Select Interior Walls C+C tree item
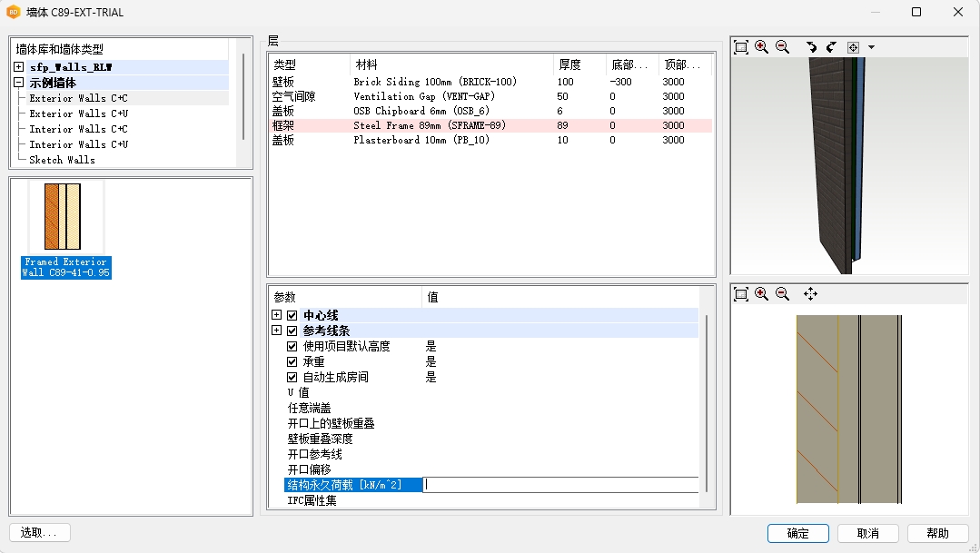Screen dimensions: 980x553 [78, 129]
